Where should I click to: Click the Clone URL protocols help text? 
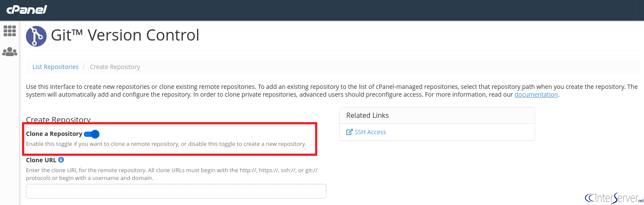coord(172,174)
